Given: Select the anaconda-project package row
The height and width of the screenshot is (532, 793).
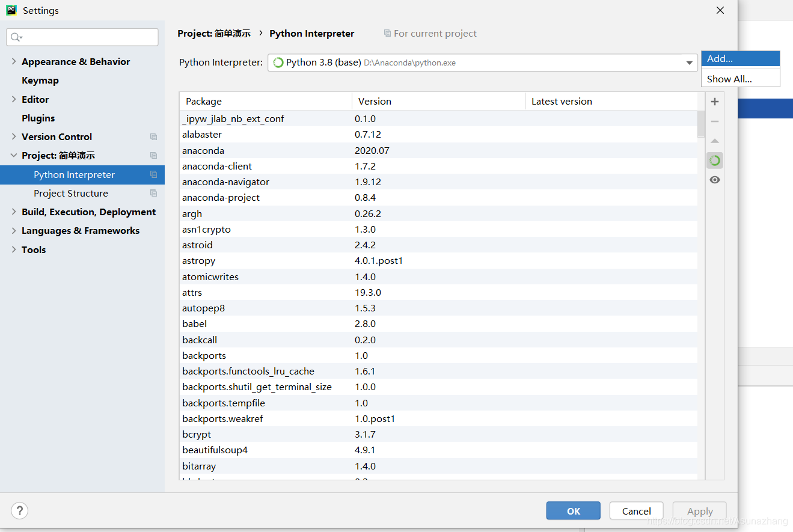Looking at the screenshot, I should pos(438,198).
